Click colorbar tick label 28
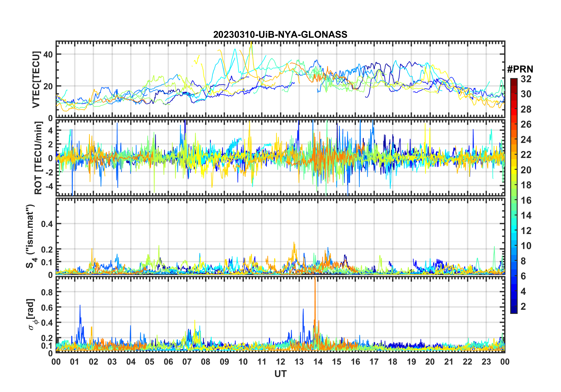Viewport: 561px width, 392px height. (526, 109)
